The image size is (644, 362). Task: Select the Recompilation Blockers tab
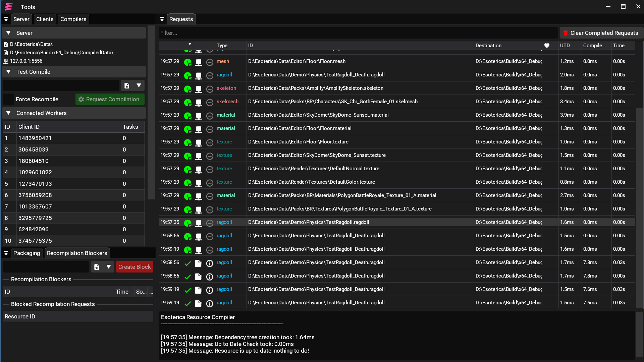tap(77, 253)
